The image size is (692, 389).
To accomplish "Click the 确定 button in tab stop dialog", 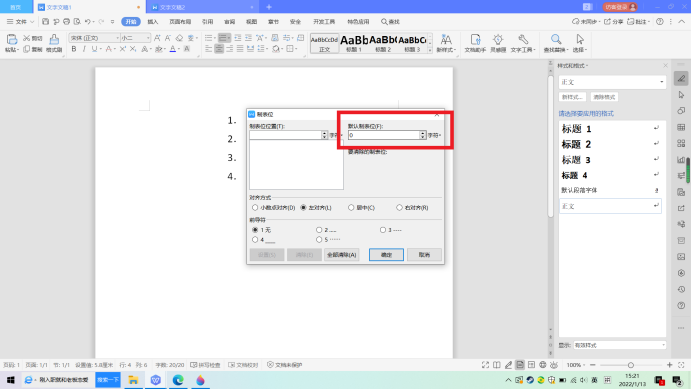I will 386,255.
